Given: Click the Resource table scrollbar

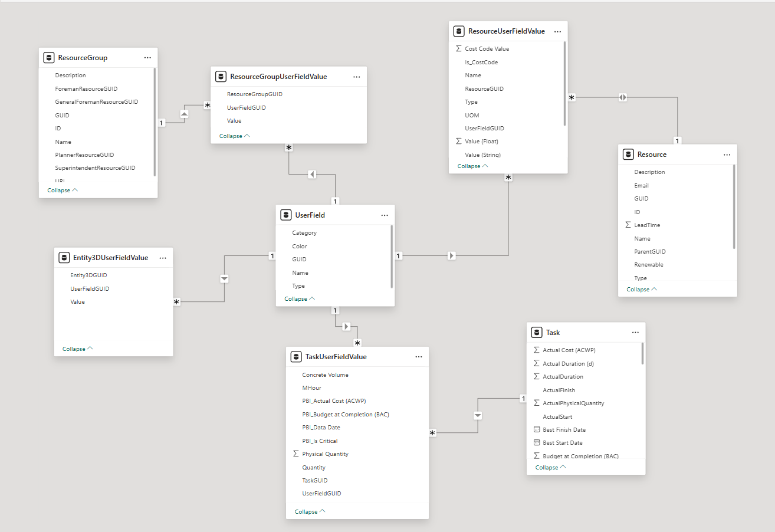Looking at the screenshot, I should [x=734, y=206].
